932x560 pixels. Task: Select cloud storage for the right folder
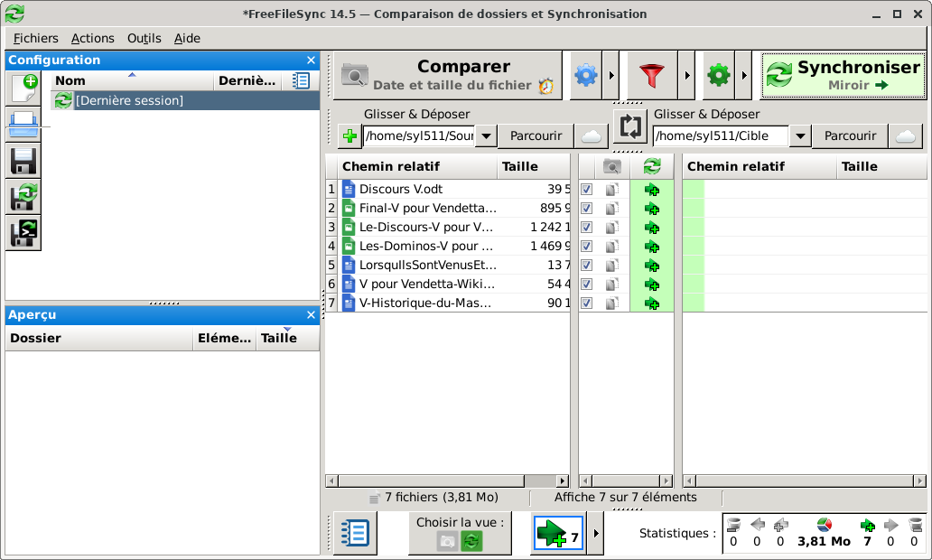(x=905, y=136)
